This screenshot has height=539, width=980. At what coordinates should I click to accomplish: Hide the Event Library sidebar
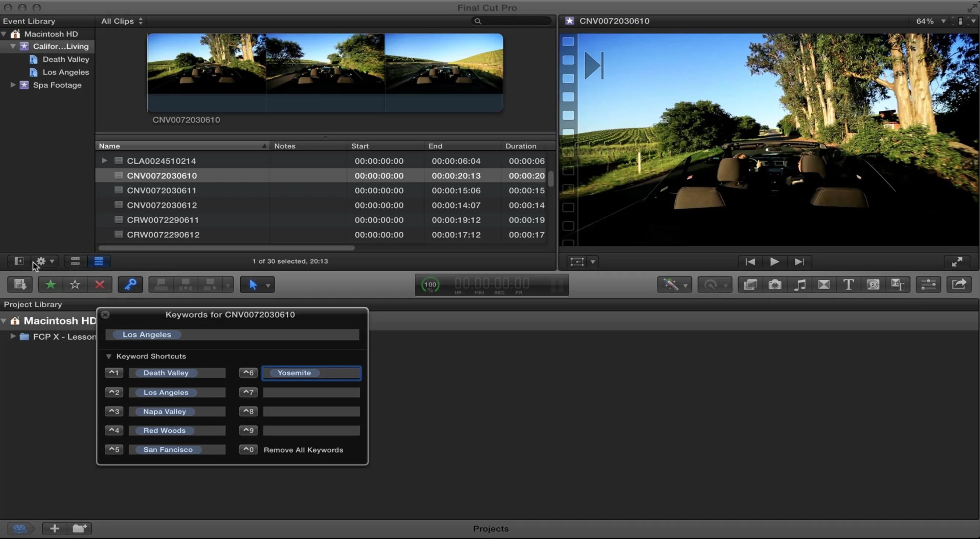[x=19, y=261]
